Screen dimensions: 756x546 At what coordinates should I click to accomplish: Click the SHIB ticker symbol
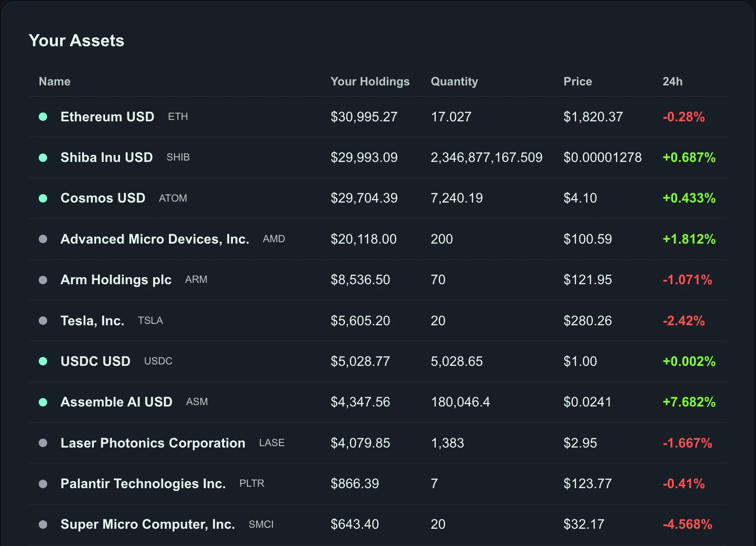point(178,158)
